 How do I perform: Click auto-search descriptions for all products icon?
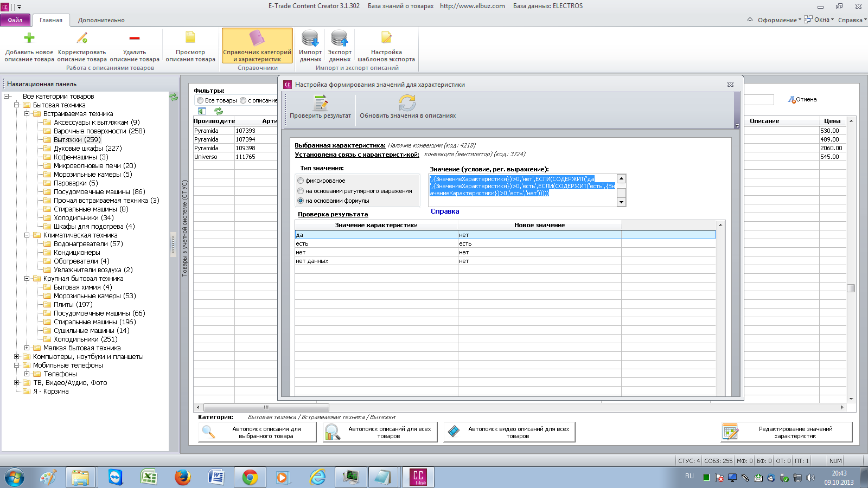(332, 432)
